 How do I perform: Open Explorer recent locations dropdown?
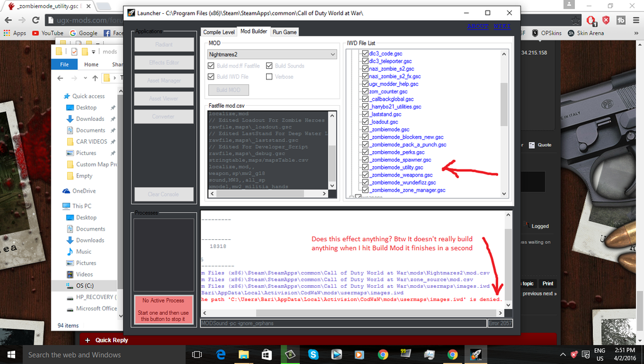click(85, 77)
